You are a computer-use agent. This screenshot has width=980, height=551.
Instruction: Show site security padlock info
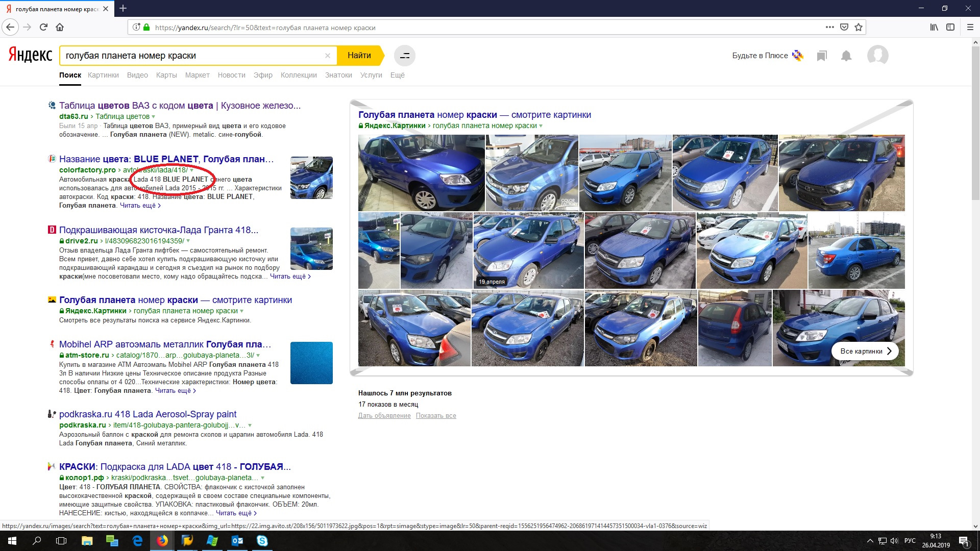(x=146, y=27)
